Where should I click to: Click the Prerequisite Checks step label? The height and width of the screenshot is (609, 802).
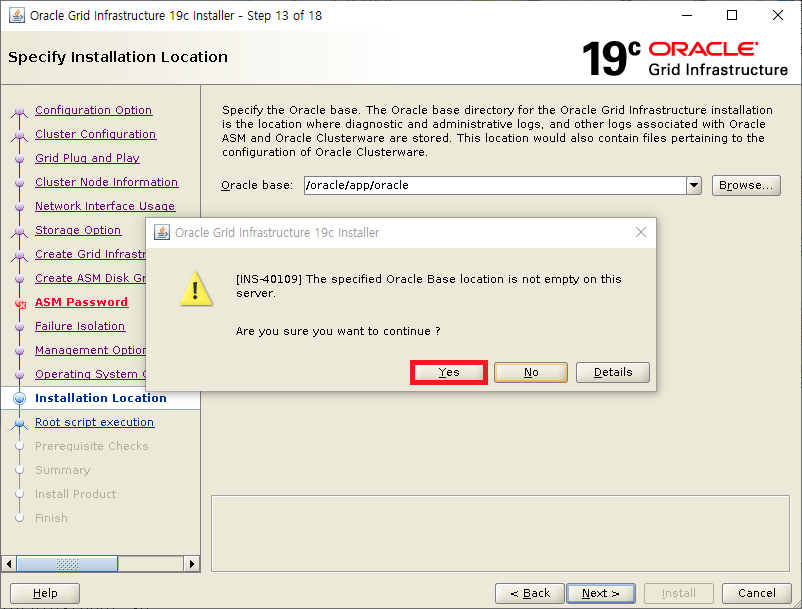click(x=92, y=446)
